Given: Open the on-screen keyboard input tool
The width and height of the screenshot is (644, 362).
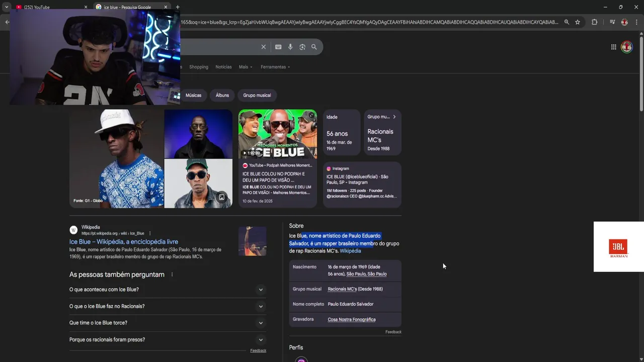Looking at the screenshot, I should tap(278, 47).
